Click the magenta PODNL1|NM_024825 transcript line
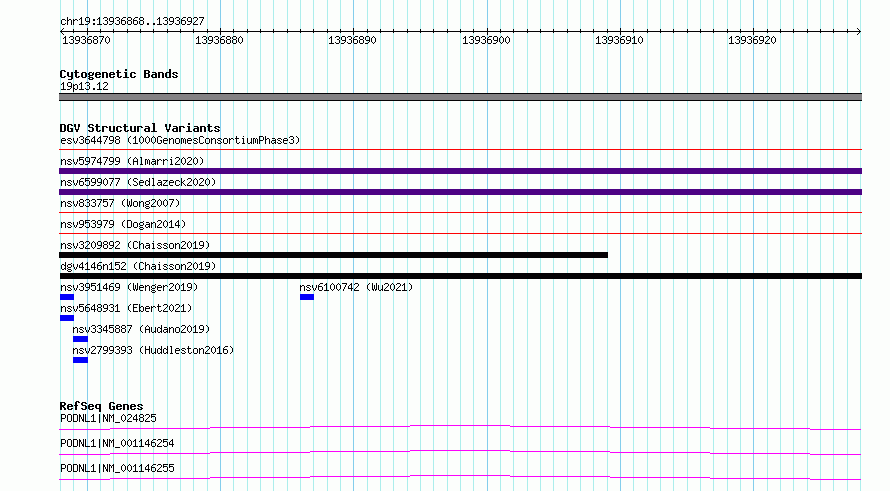The height and width of the screenshot is (491, 890). [460, 427]
